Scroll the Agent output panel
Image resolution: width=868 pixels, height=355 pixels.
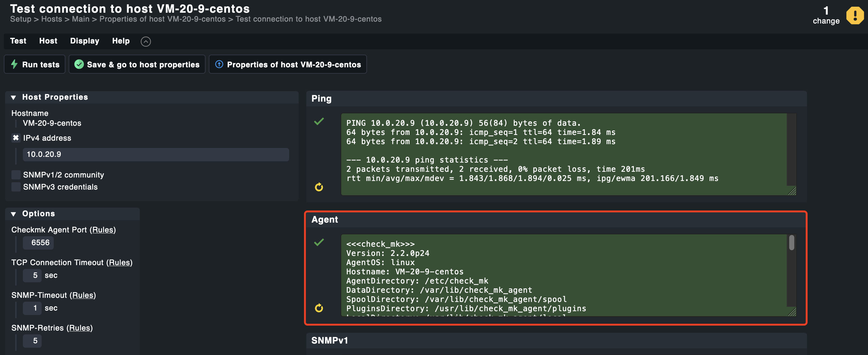[x=793, y=242]
